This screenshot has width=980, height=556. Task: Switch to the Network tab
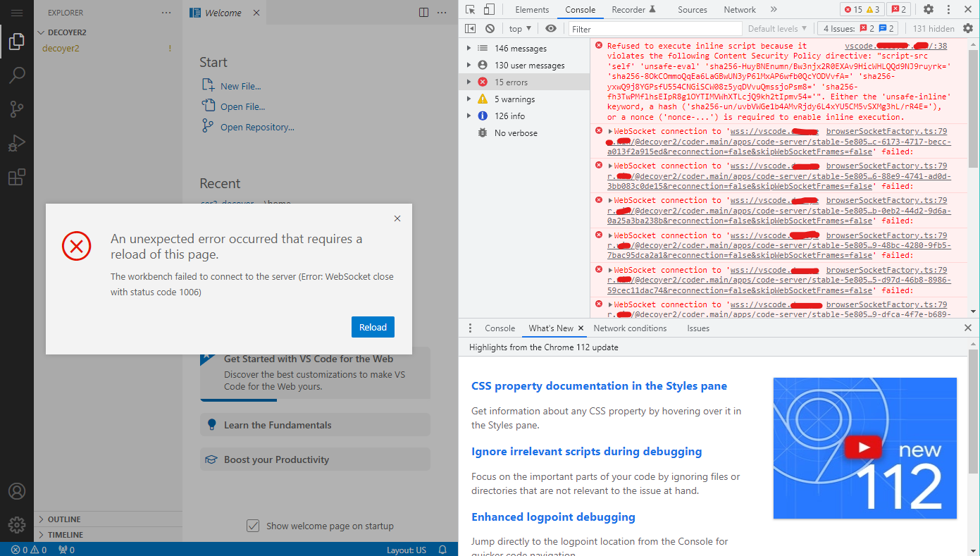[x=740, y=10]
